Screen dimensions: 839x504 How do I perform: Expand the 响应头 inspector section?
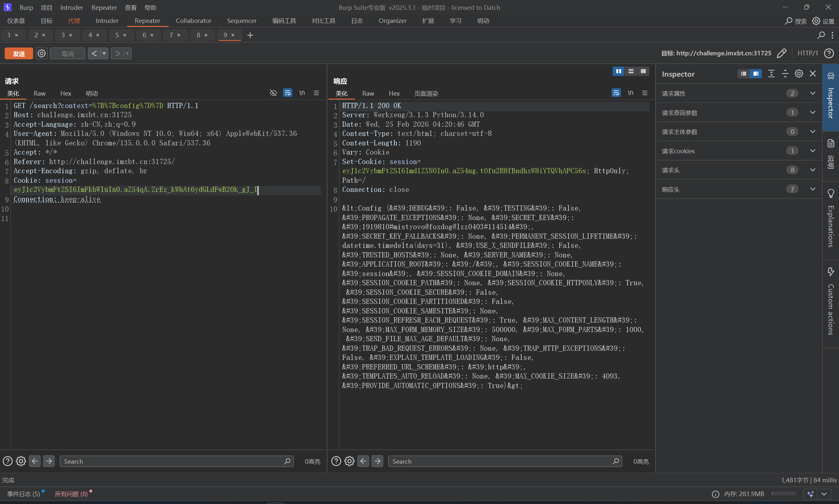pyautogui.click(x=812, y=189)
